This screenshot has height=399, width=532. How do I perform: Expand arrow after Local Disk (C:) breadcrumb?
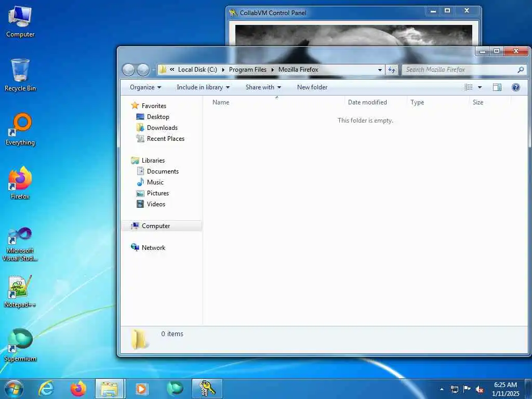click(223, 70)
